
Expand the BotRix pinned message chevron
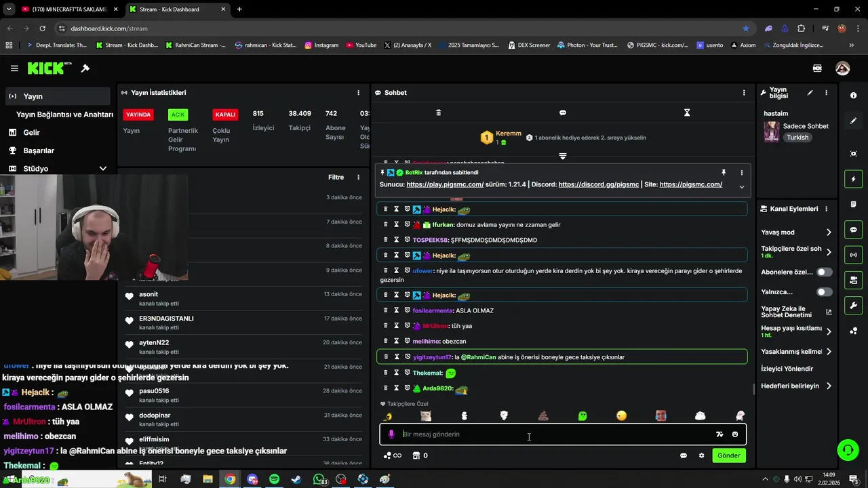pos(741,187)
